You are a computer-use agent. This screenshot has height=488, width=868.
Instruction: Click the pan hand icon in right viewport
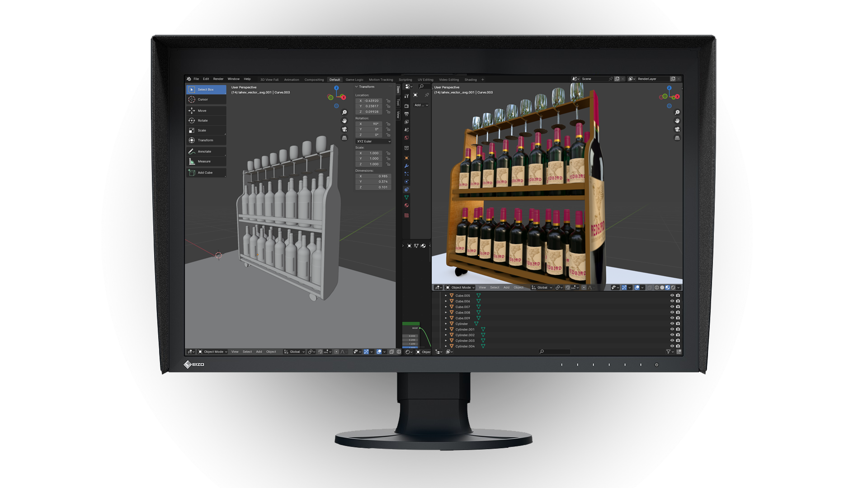(x=677, y=121)
